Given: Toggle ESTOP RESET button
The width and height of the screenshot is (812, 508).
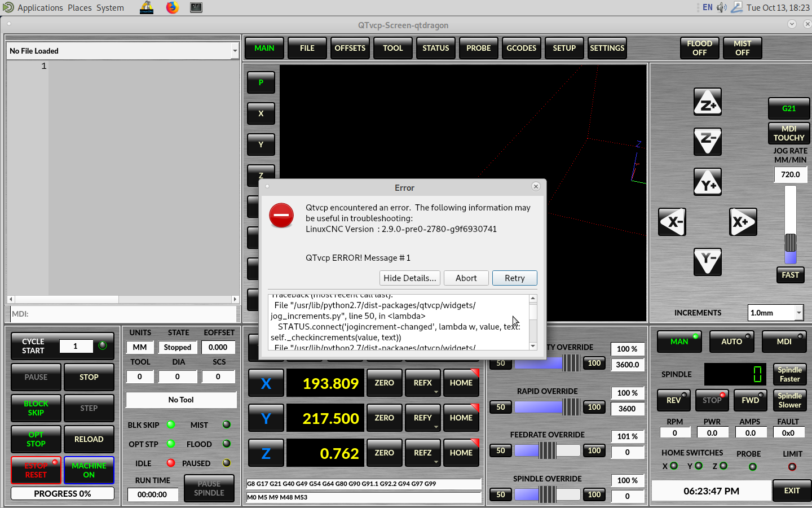Looking at the screenshot, I should point(36,470).
